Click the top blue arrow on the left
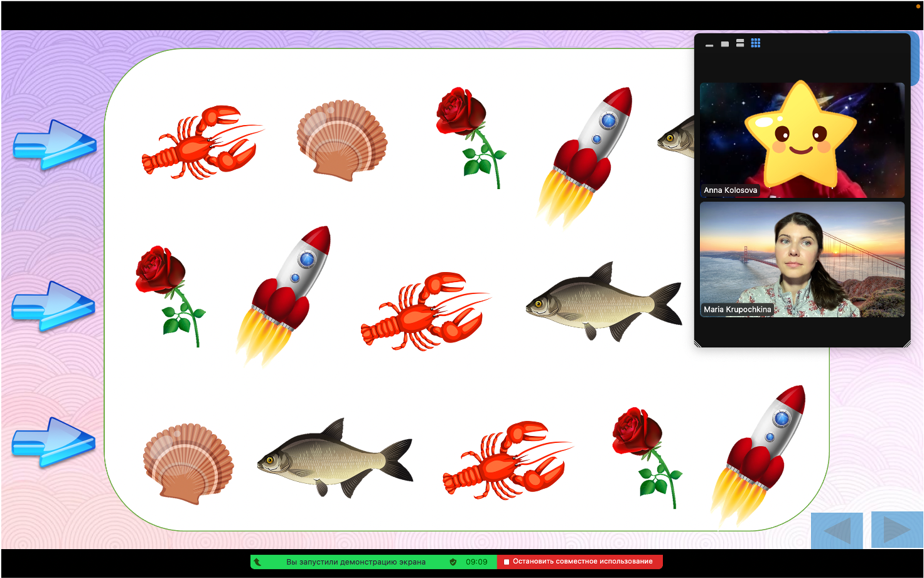The height and width of the screenshot is (578, 924). [55, 145]
